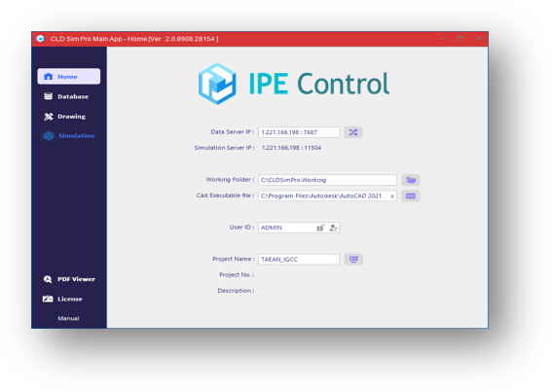Click the Simulation Server IP value 1.221.166.198 : 11504
Image resolution: width=552 pixels, height=392 pixels.
pyautogui.click(x=291, y=148)
